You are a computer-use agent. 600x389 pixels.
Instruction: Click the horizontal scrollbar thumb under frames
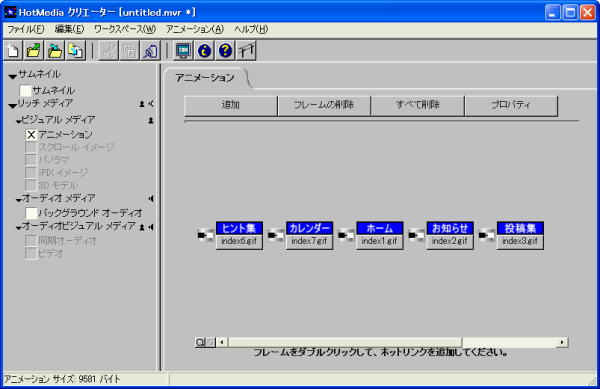pos(345,342)
